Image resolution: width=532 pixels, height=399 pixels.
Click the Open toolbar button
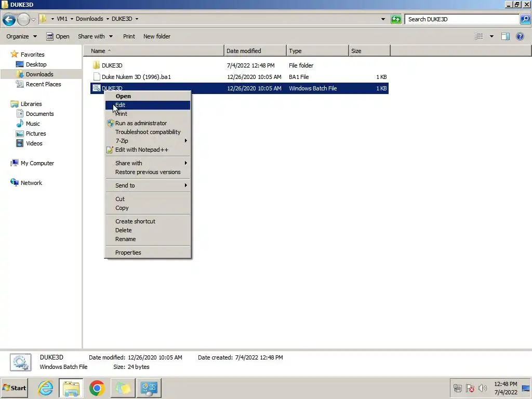58,36
